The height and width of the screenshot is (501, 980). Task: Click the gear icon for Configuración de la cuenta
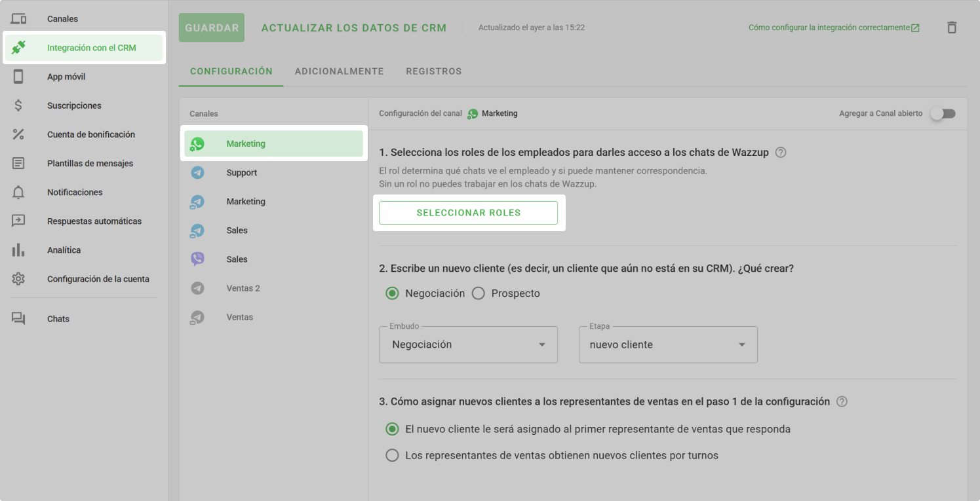(18, 279)
